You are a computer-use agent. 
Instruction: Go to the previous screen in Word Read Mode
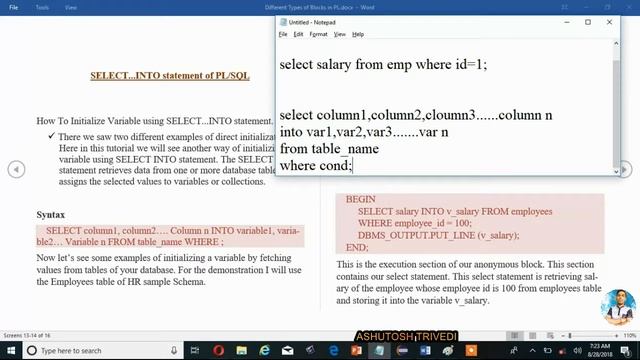point(16,169)
